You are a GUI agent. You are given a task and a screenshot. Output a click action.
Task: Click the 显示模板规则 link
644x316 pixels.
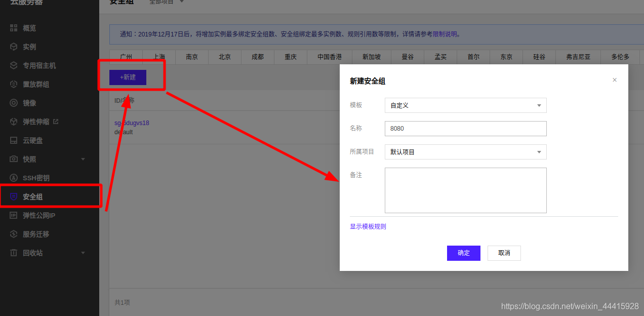click(x=368, y=226)
